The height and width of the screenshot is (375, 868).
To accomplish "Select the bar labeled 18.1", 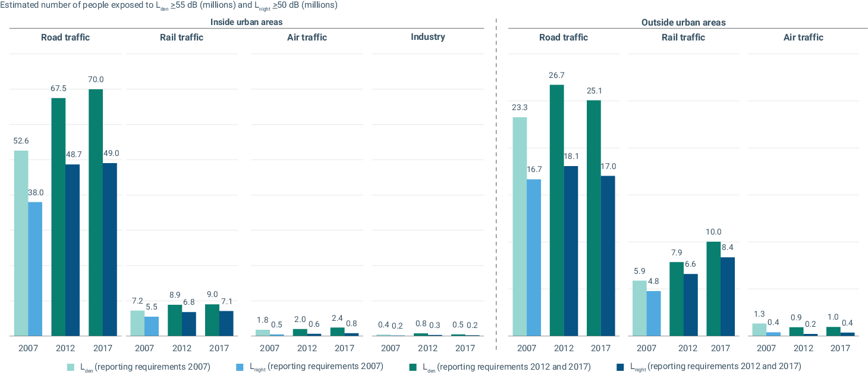I will tap(571, 251).
